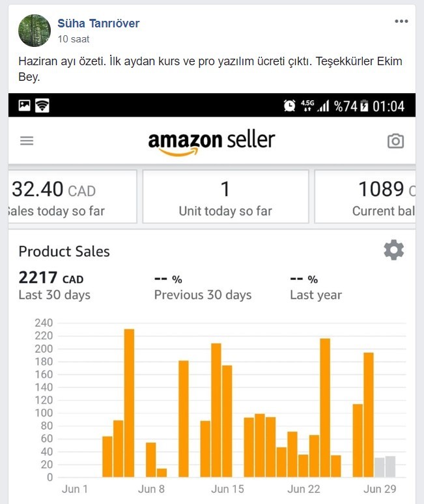
Task: Select the tallest bar after Jun 22
Action: pos(325,408)
